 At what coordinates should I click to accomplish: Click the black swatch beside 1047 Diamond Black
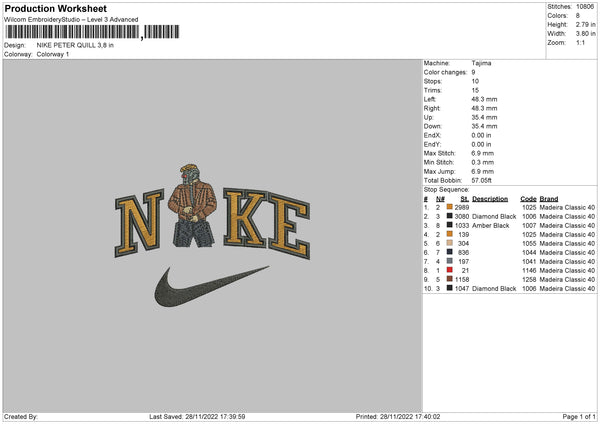click(x=450, y=288)
